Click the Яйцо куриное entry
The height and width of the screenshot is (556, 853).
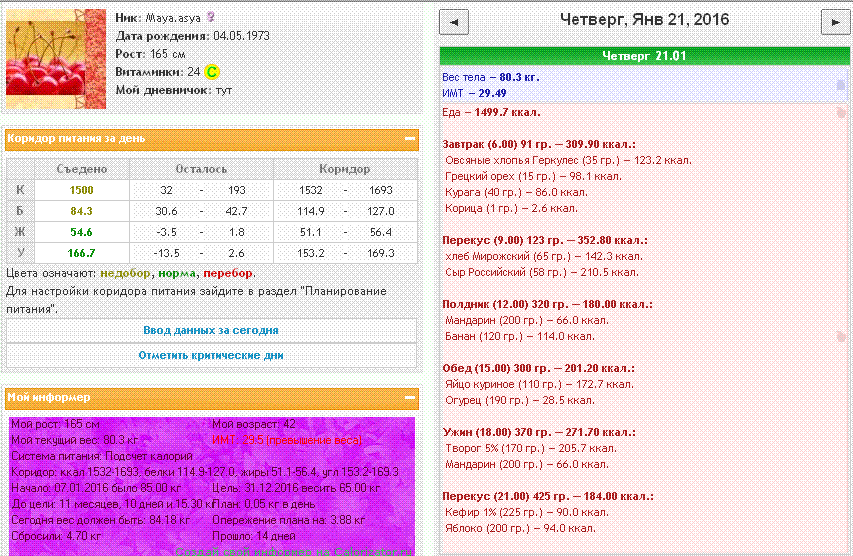(540, 384)
